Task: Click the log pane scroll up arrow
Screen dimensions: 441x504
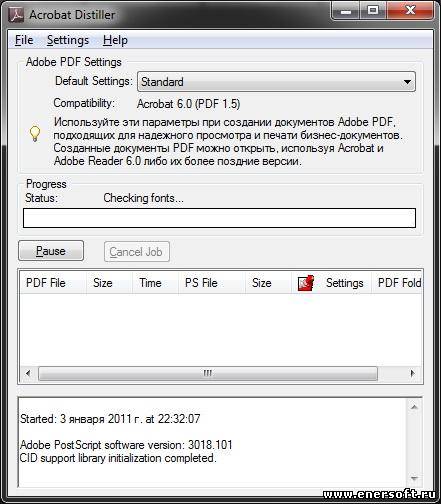Action: 414,407
